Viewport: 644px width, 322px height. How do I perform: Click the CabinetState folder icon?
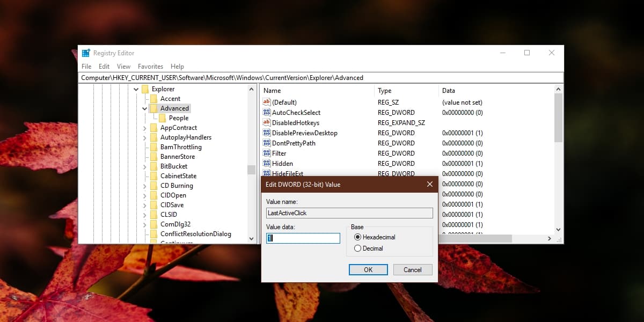[153, 176]
